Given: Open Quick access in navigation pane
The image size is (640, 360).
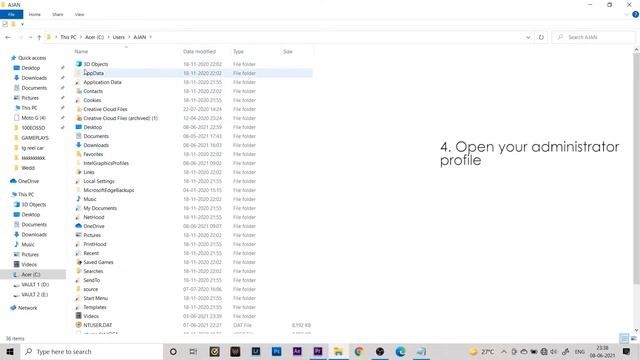Looking at the screenshot, I should pos(32,58).
